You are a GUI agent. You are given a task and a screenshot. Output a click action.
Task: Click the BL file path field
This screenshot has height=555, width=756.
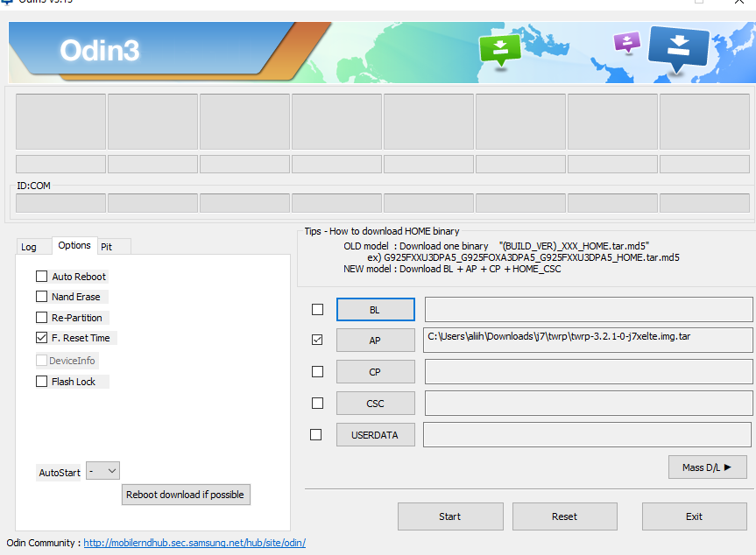coord(588,309)
